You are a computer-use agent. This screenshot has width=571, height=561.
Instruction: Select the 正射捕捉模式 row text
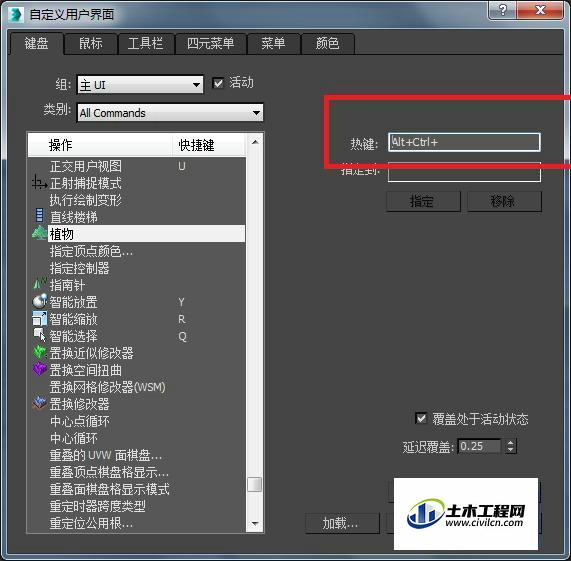(x=86, y=183)
